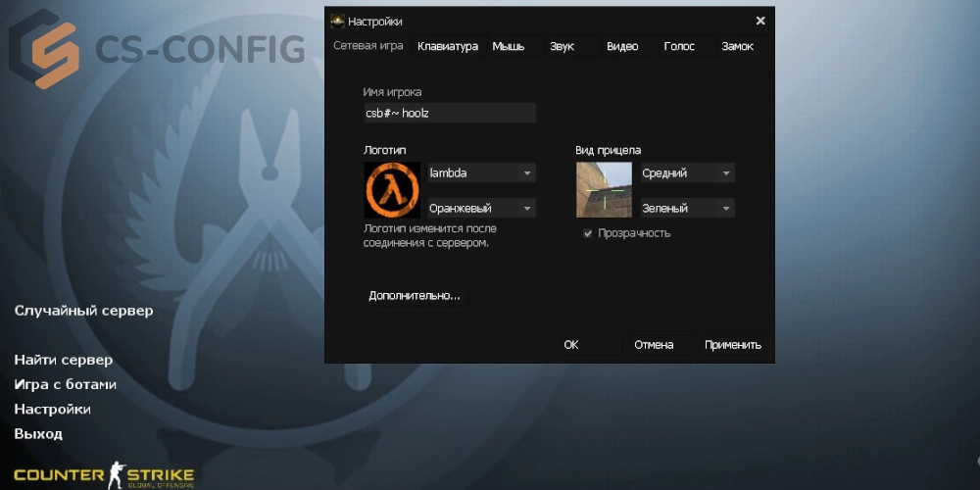Screen dimensions: 980x490
Task: Open Настройки from the main menu
Action: pyautogui.click(x=53, y=410)
